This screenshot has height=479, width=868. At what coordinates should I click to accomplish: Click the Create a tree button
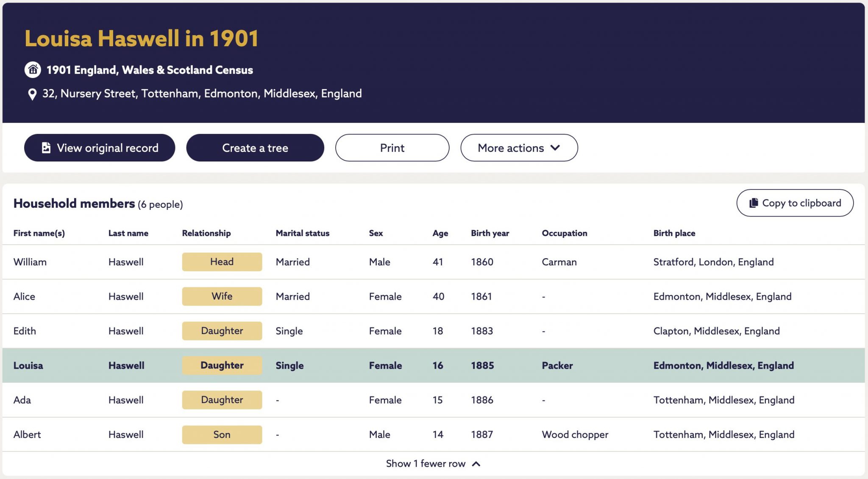tap(255, 148)
